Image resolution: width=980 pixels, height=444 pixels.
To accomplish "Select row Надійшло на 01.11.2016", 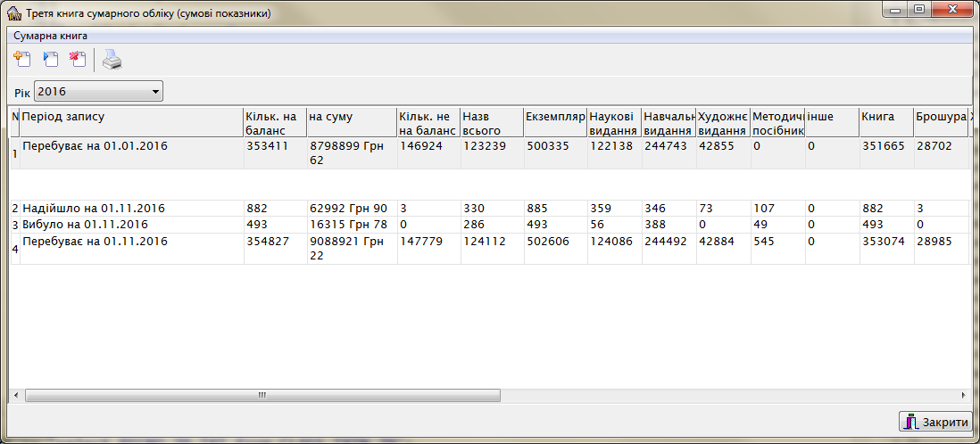I will [x=130, y=209].
